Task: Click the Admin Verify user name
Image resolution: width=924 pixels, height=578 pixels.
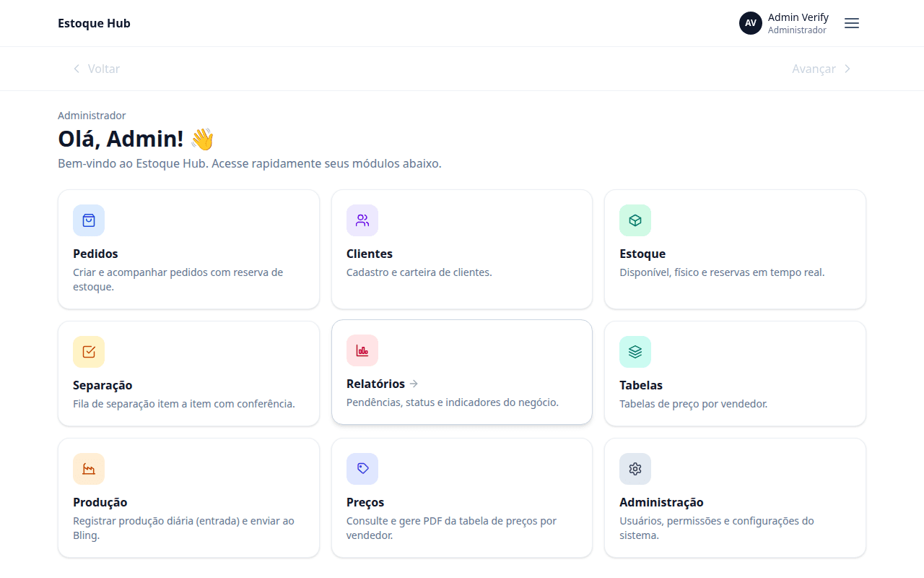Action: coord(798,17)
